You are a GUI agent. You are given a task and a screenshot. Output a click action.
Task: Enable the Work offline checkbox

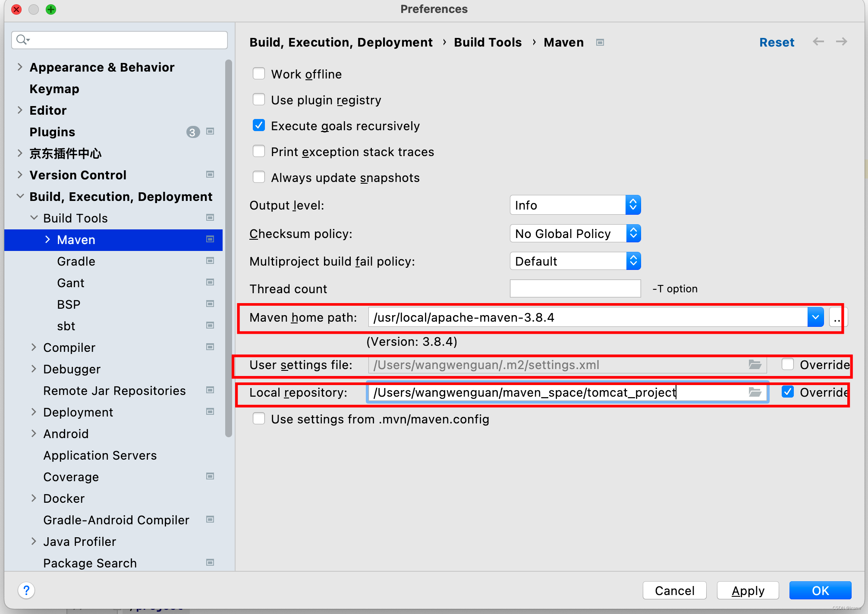click(x=259, y=74)
